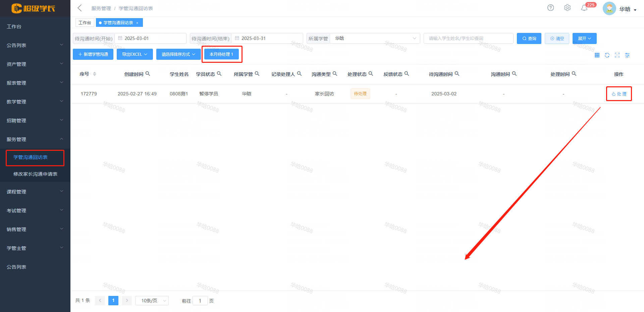Viewport: 644px width, 312px height.
Task: Click the grid column display icon above the table
Action: pyautogui.click(x=597, y=55)
